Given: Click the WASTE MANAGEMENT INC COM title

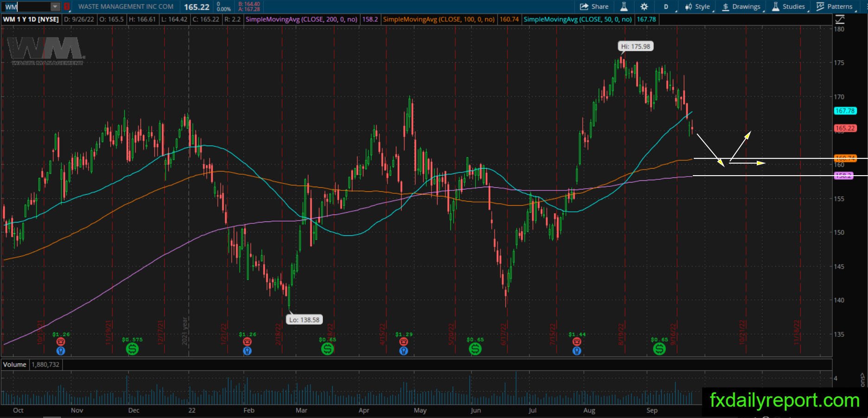Looking at the screenshot, I should (x=126, y=6).
